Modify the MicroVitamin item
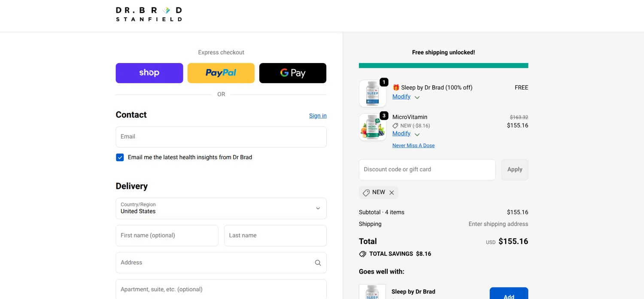Viewport: 644px width, 299px height. (x=401, y=133)
